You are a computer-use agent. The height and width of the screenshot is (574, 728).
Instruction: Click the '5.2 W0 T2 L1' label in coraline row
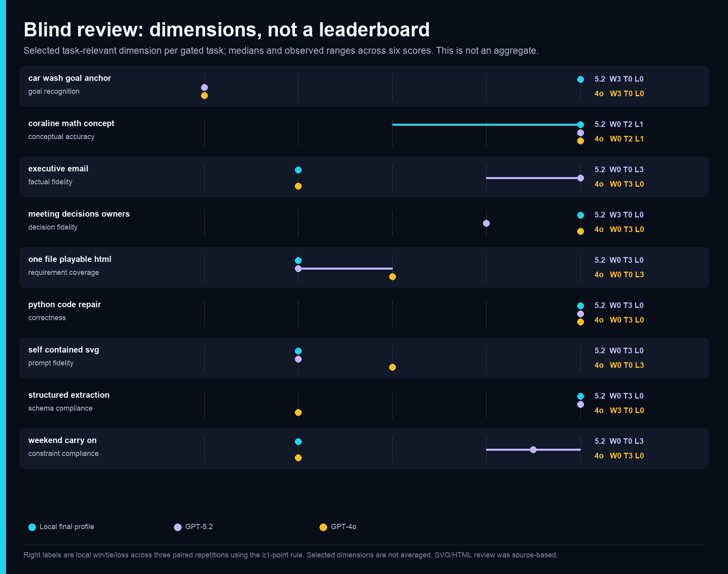pos(619,124)
